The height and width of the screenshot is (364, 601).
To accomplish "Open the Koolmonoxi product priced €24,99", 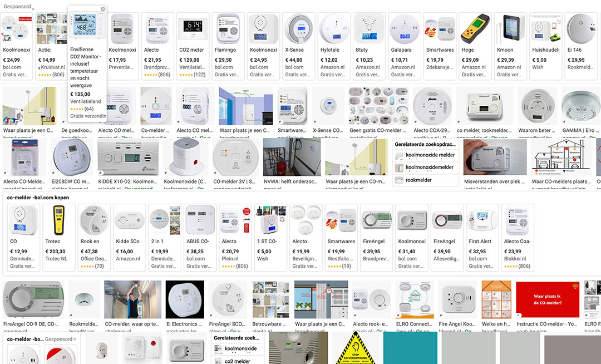I will click(x=16, y=46).
